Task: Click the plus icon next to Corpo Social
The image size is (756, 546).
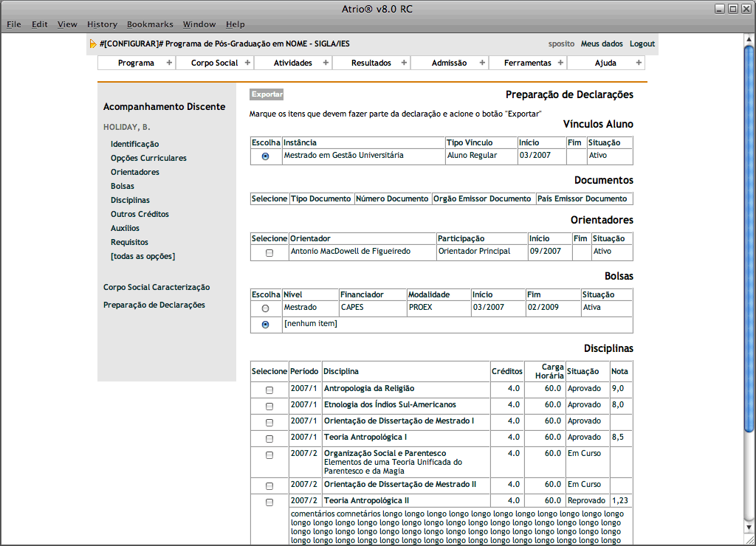Action: (247, 63)
